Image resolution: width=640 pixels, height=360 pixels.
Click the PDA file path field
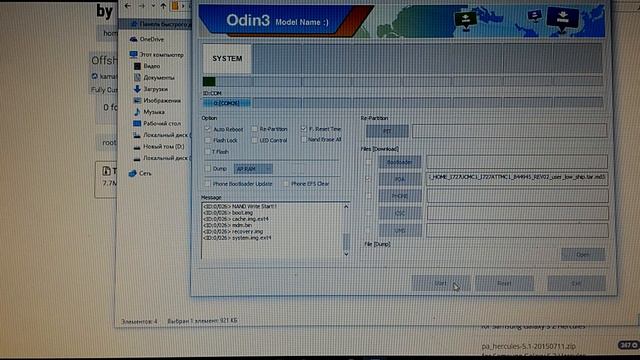click(x=517, y=178)
